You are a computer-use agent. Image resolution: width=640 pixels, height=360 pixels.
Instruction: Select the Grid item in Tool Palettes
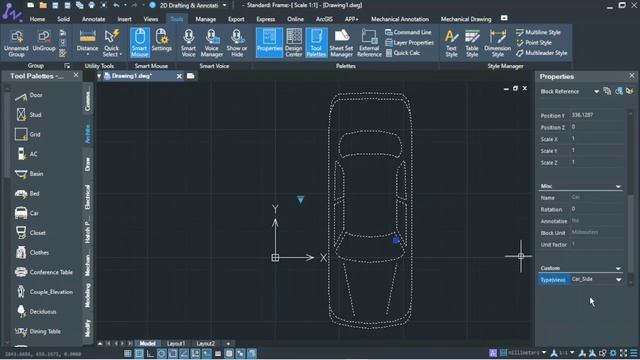(28, 134)
